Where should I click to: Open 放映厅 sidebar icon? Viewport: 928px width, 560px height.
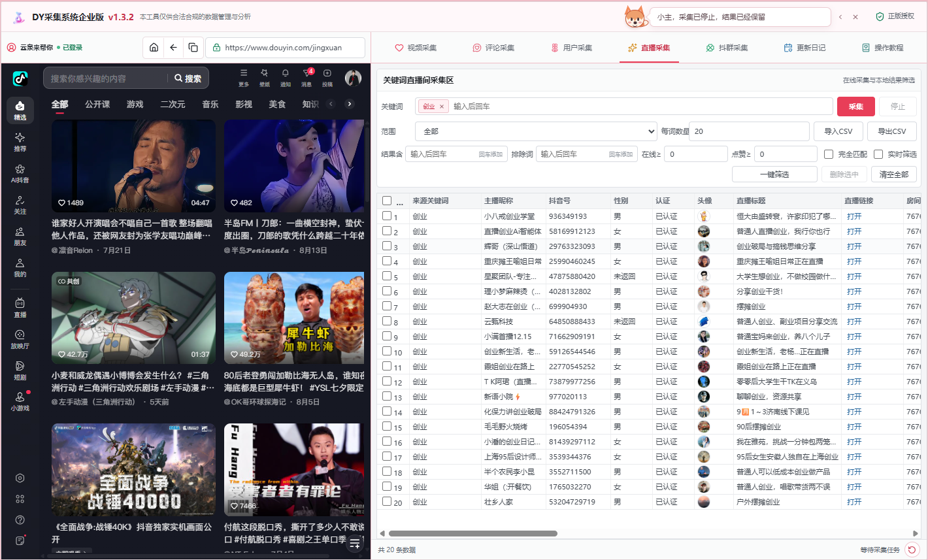20,338
